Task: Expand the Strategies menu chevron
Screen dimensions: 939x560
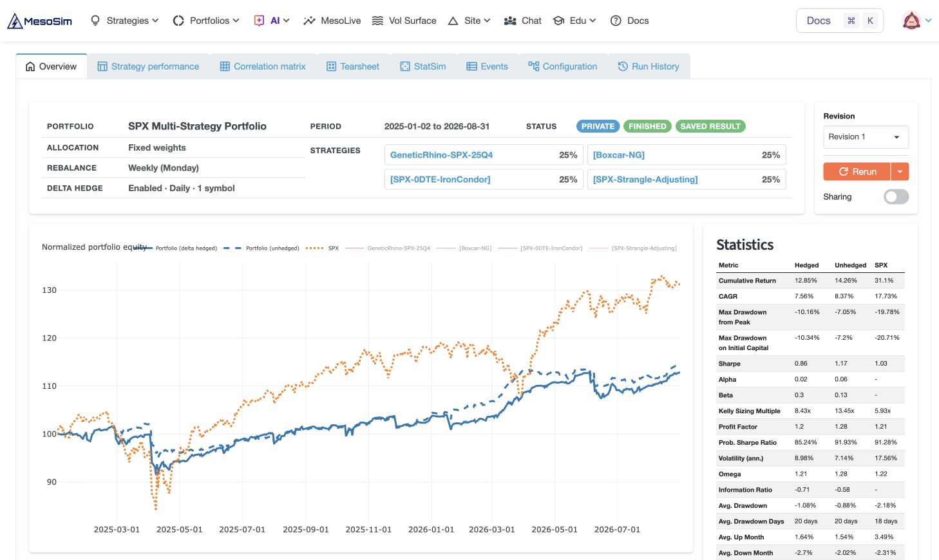Action: pos(155,21)
